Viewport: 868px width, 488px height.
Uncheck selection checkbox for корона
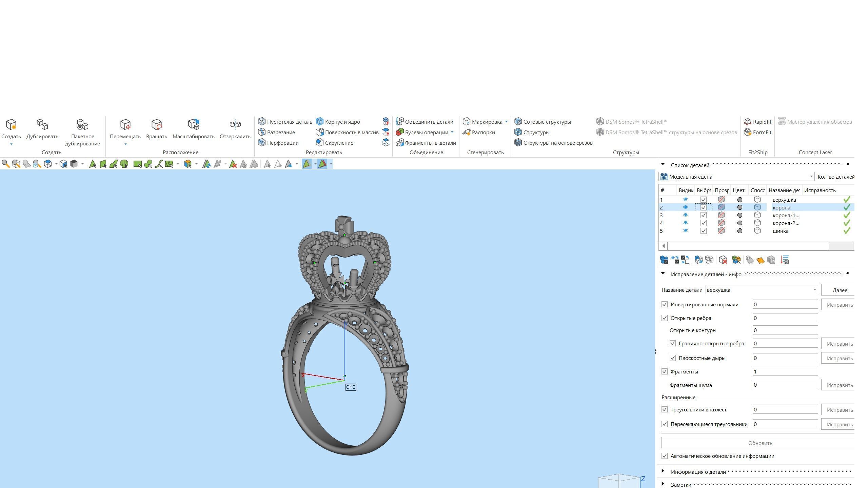[x=704, y=207]
